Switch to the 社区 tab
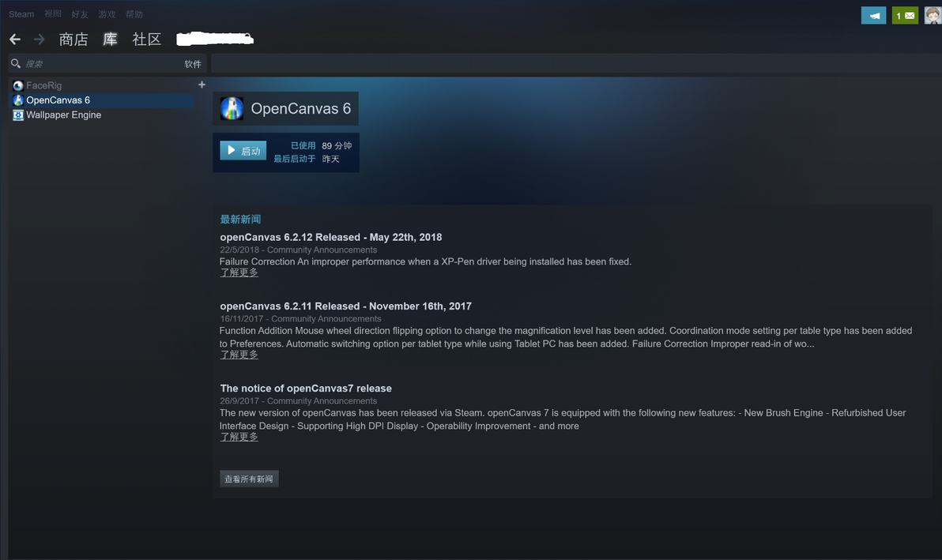This screenshot has width=942, height=560. pyautogui.click(x=147, y=39)
